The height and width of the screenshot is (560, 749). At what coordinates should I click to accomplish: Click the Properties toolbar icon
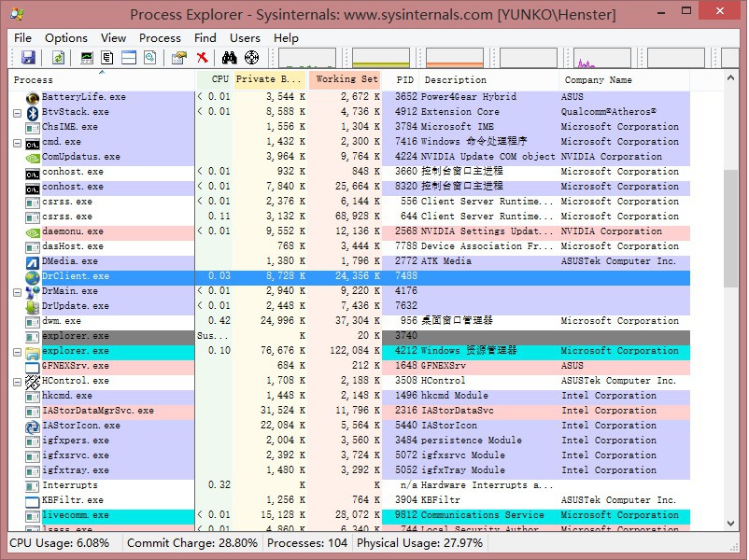click(178, 58)
